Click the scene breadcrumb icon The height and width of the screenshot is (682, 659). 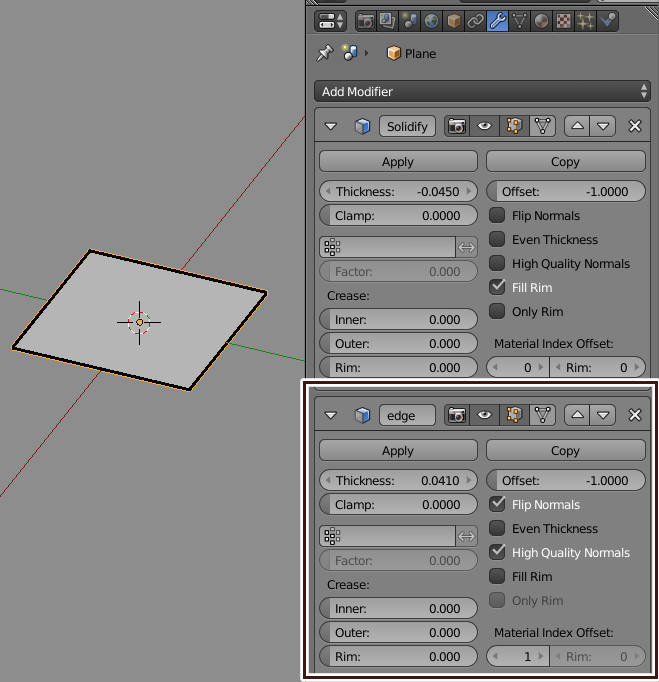tap(350, 53)
